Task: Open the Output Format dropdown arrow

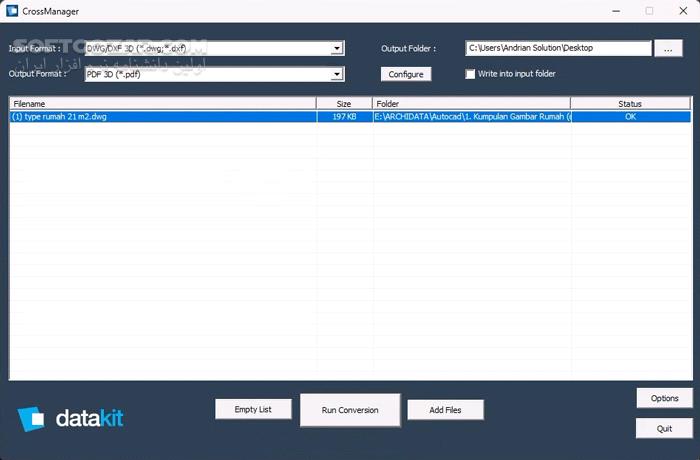Action: point(337,74)
